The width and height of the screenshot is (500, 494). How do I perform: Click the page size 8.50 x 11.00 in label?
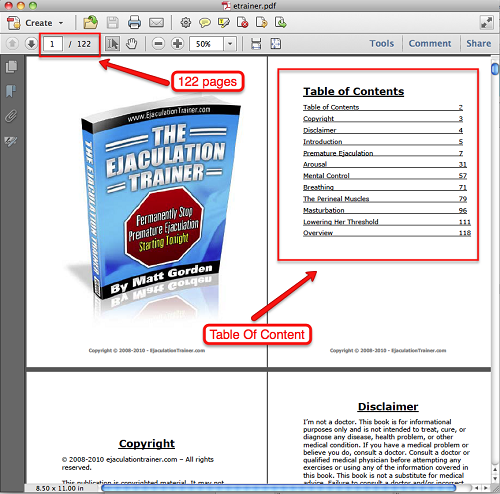point(60,488)
